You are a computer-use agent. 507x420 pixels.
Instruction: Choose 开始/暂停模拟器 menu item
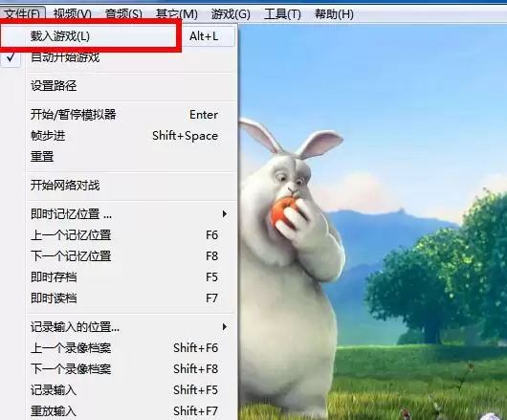(x=118, y=115)
